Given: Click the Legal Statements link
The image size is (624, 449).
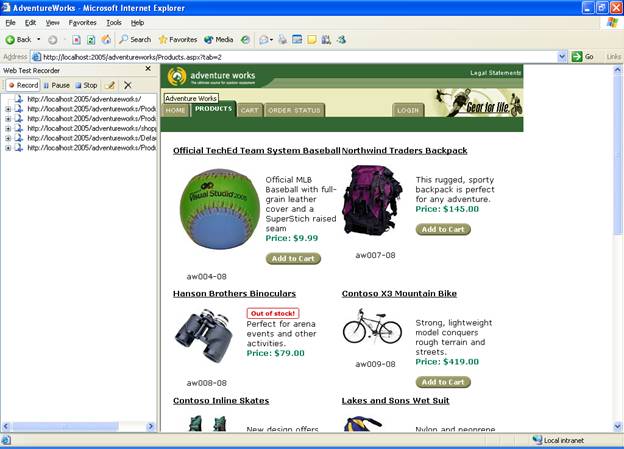Looking at the screenshot, I should pos(495,73).
